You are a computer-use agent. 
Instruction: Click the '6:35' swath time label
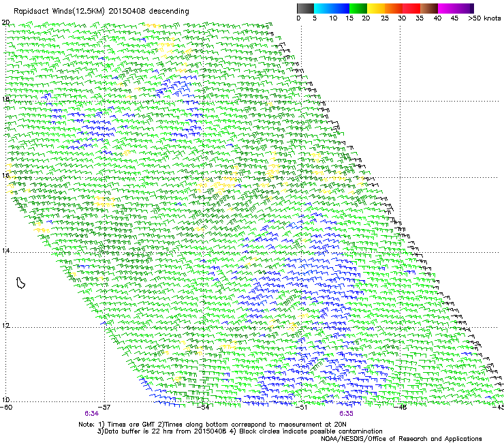click(346, 414)
